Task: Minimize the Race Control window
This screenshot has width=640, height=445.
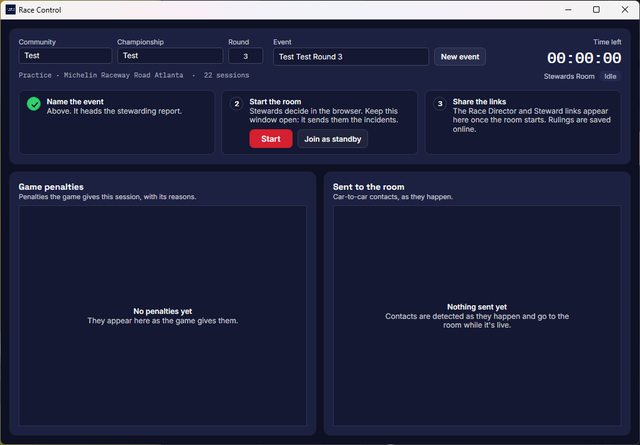Action: click(x=568, y=9)
